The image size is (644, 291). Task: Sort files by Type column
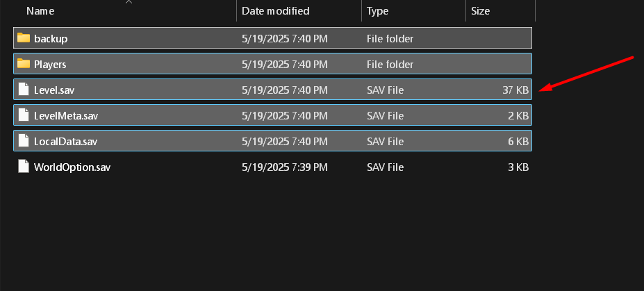point(378,11)
